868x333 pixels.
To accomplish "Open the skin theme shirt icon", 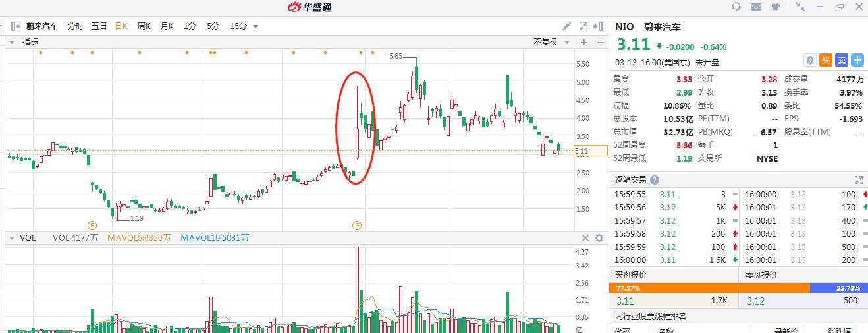I will click(x=776, y=7).
